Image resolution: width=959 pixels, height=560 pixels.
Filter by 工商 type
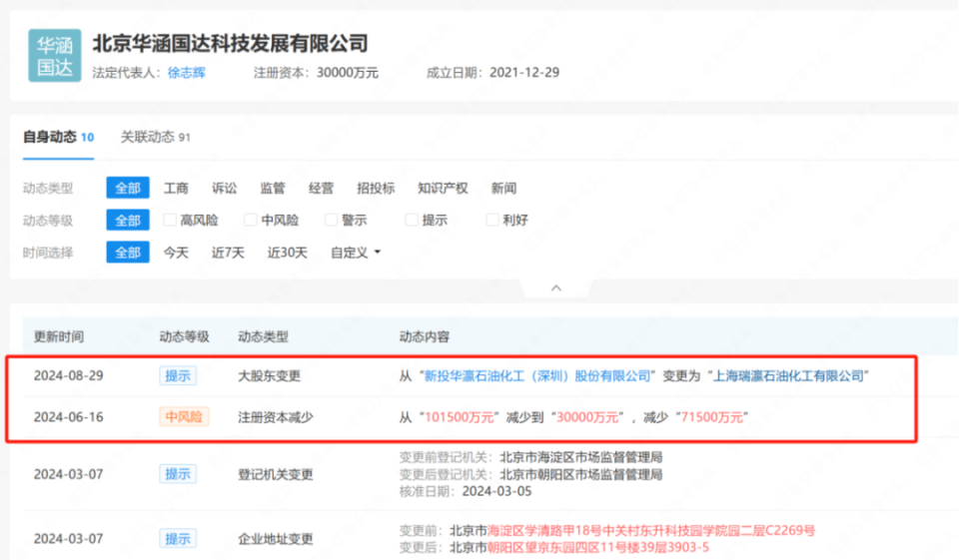[x=176, y=189]
